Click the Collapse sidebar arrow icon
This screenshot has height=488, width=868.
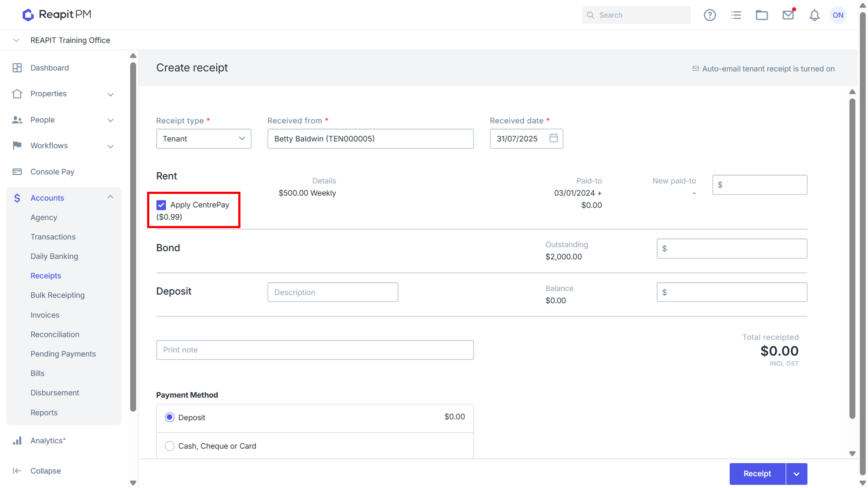(x=17, y=471)
